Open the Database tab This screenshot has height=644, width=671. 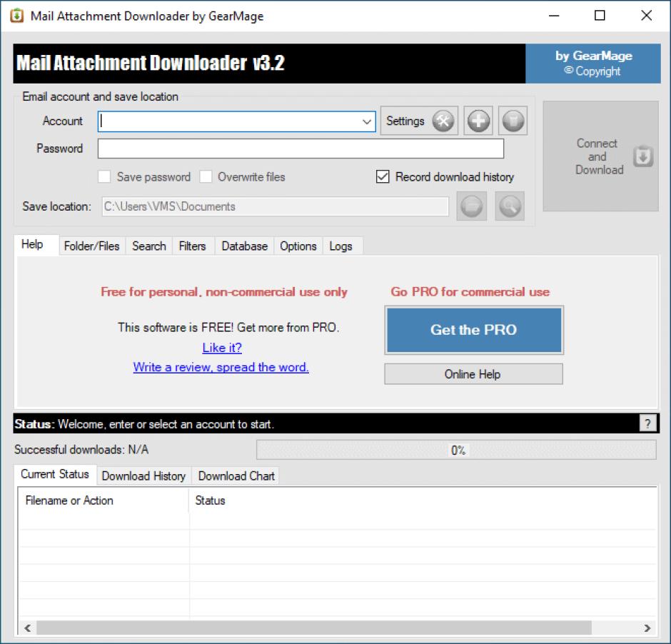tap(244, 246)
